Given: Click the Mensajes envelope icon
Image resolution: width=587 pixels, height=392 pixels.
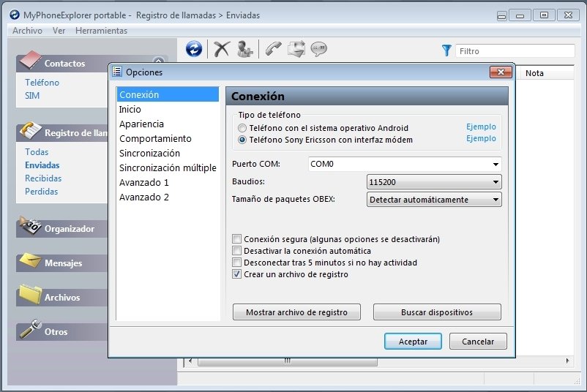Looking at the screenshot, I should coord(30,260).
